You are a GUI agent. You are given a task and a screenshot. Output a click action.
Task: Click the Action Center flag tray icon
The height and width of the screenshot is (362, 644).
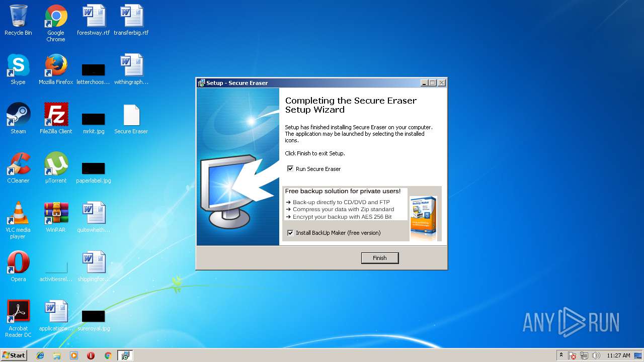click(x=572, y=355)
